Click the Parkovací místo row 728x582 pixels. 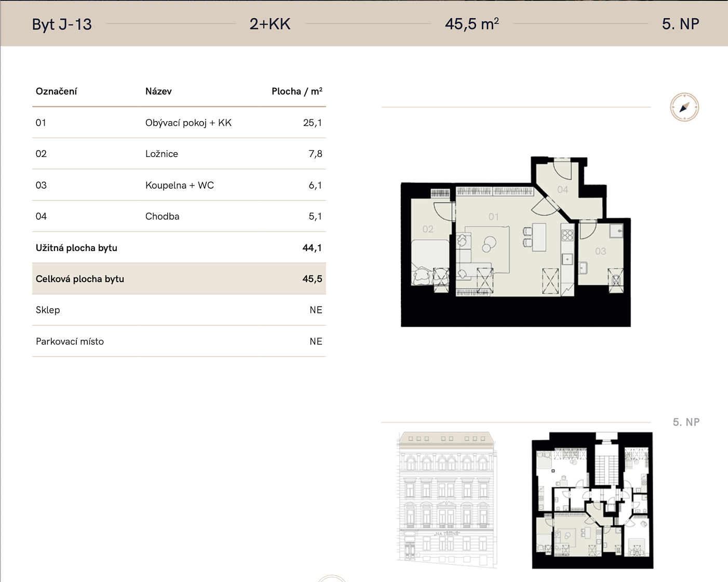[179, 341]
